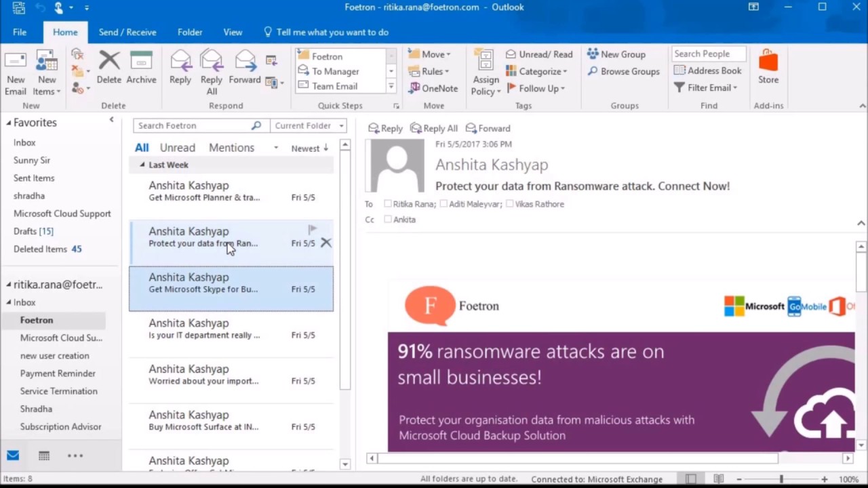Viewport: 868px width, 488px height.
Task: Collapse the ritika.rana@foetr... account tree
Action: 9,285
